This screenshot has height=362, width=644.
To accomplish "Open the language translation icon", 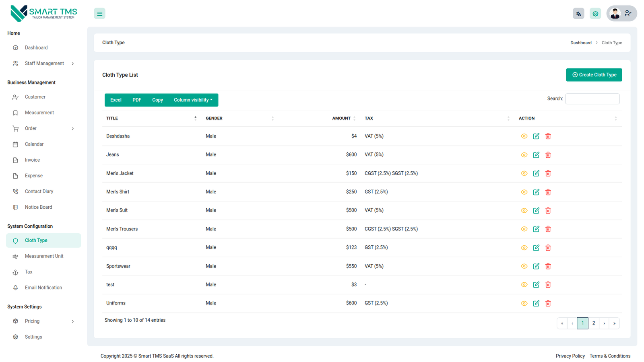I will tap(578, 14).
